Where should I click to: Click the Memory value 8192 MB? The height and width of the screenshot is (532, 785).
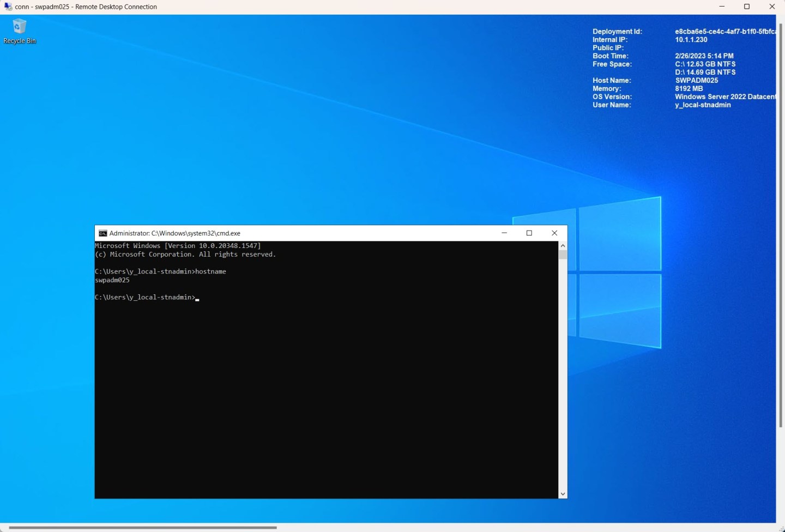[x=689, y=89]
